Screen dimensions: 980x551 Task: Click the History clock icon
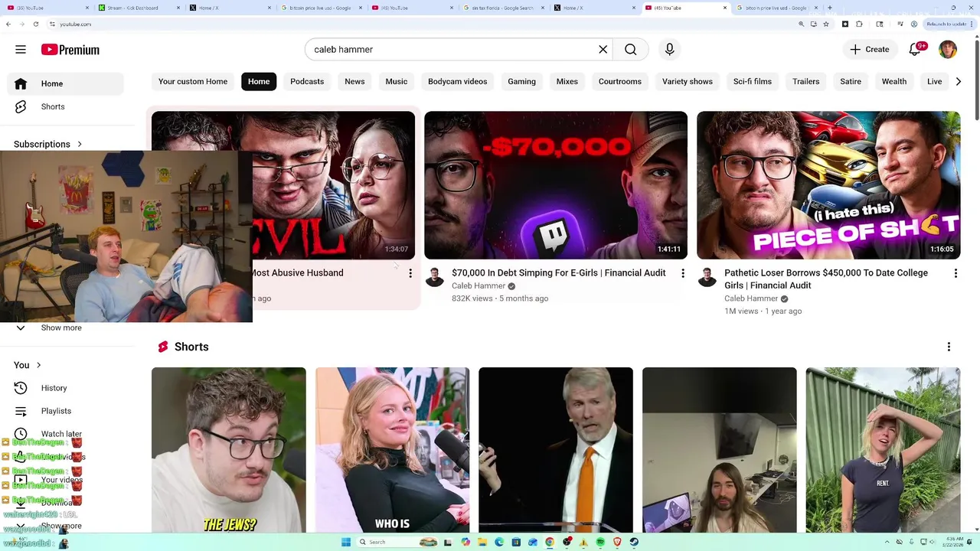click(x=21, y=388)
